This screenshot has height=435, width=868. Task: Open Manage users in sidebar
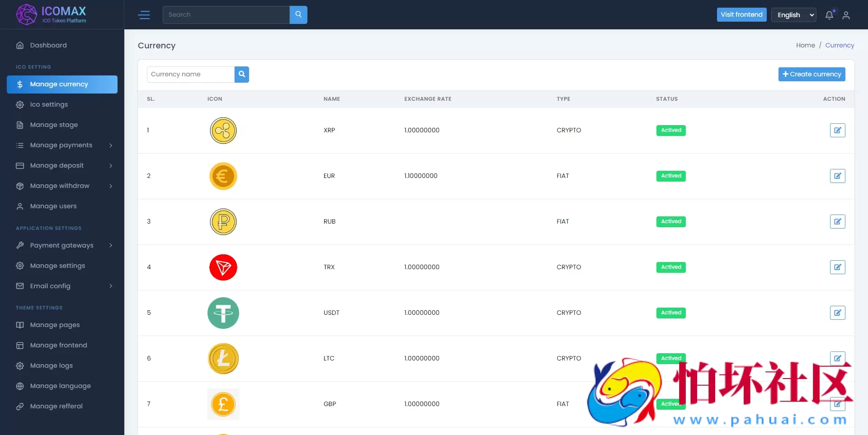click(53, 206)
